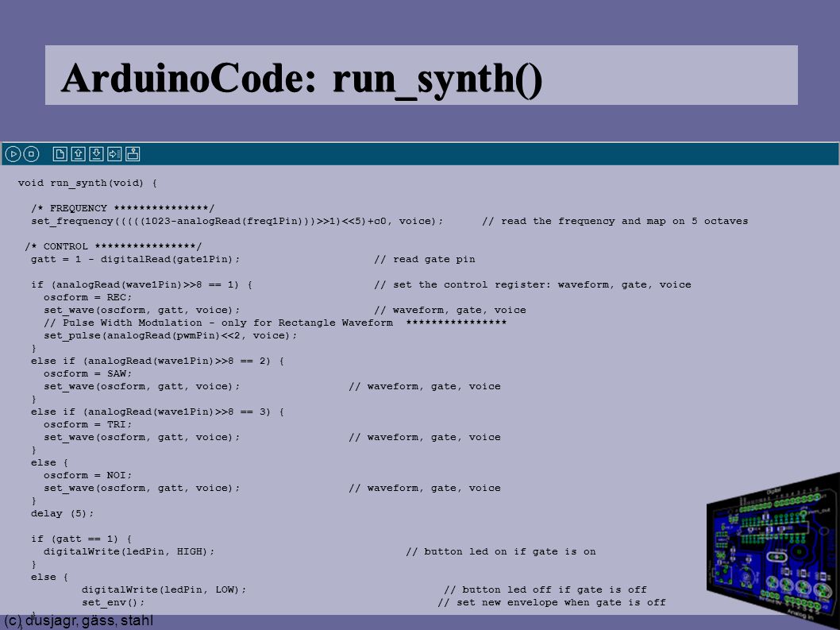
Task: Click the line "if (gatt == 1) {"
Action: (81, 539)
